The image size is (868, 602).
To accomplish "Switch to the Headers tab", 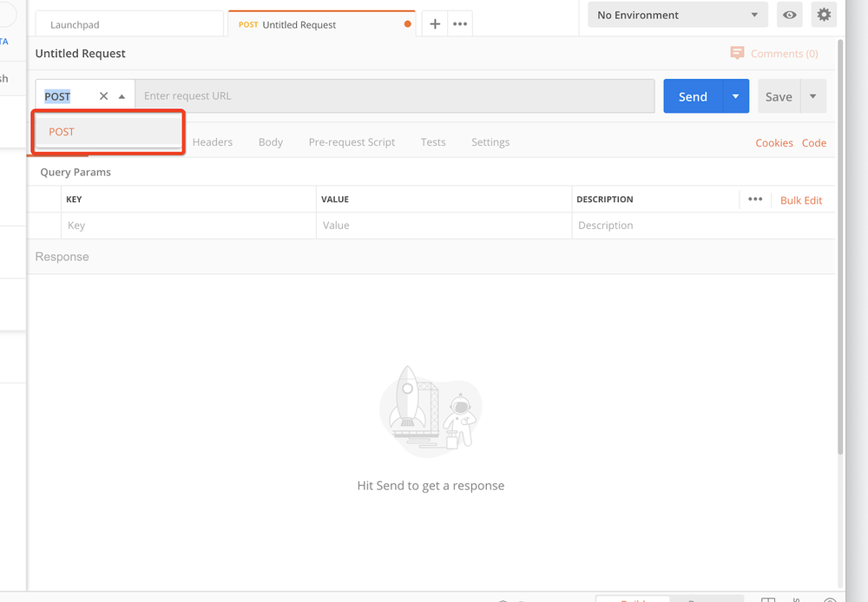I will [213, 141].
